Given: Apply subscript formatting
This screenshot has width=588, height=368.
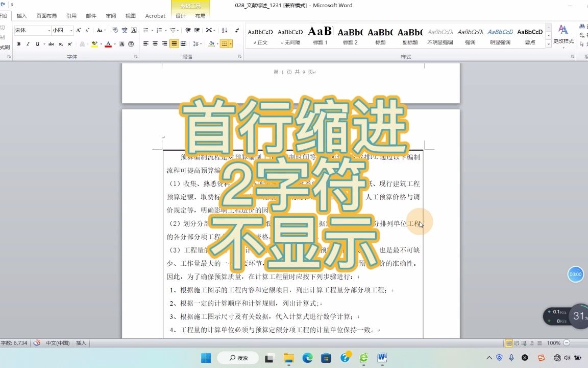Looking at the screenshot, I should point(61,44).
